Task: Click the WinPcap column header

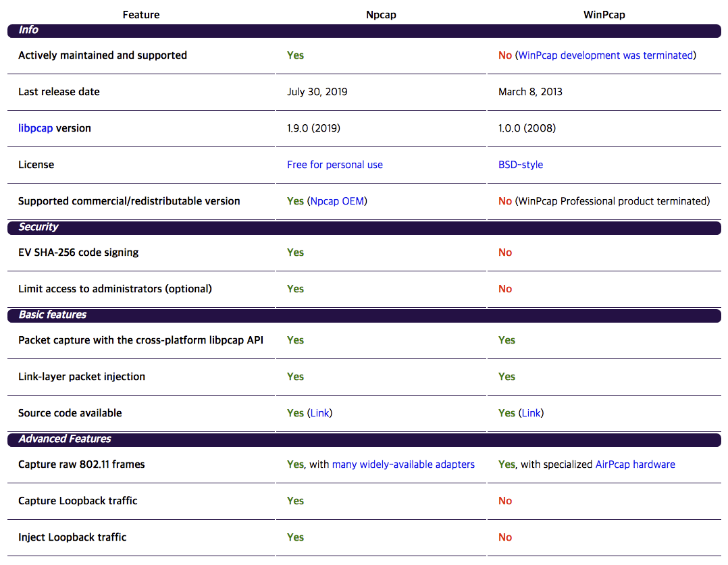Action: [604, 15]
